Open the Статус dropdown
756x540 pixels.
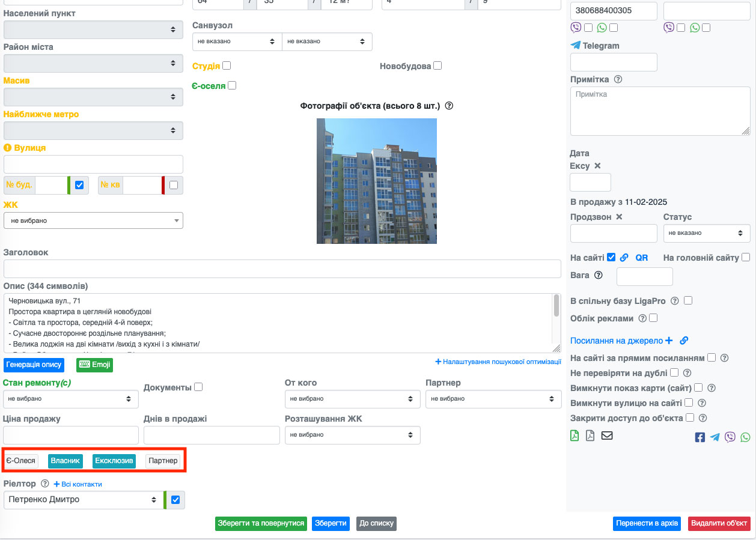click(707, 233)
